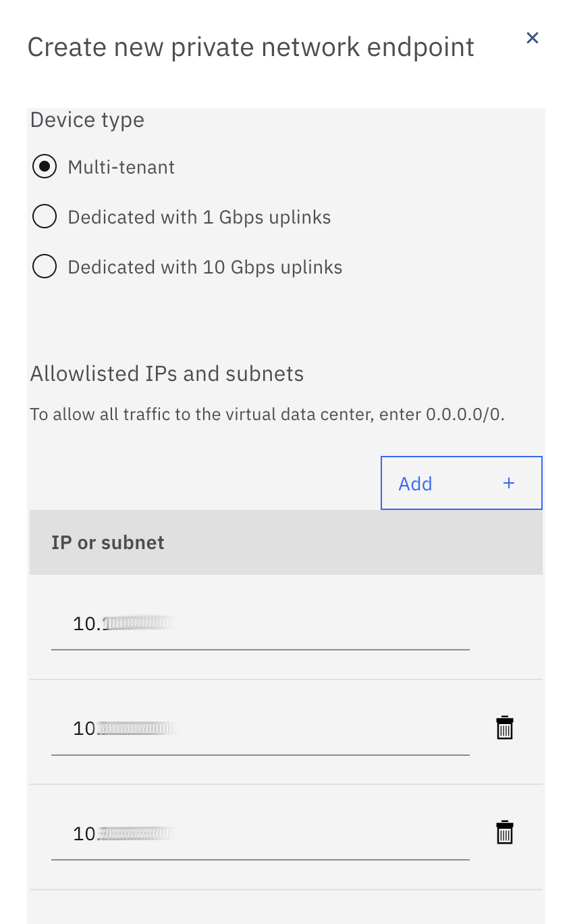The height and width of the screenshot is (924, 571).
Task: Click the Add button for allowlisted IPs
Action: [461, 483]
